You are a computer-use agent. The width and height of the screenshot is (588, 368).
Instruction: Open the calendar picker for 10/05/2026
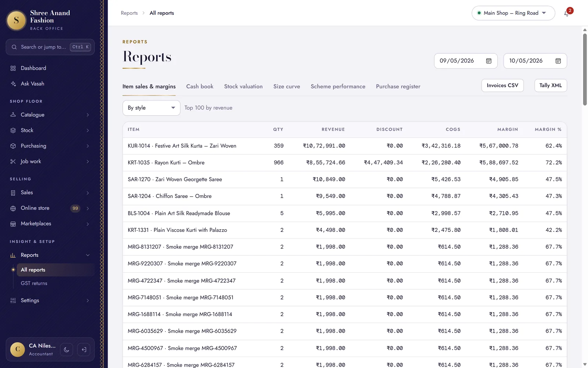point(558,61)
